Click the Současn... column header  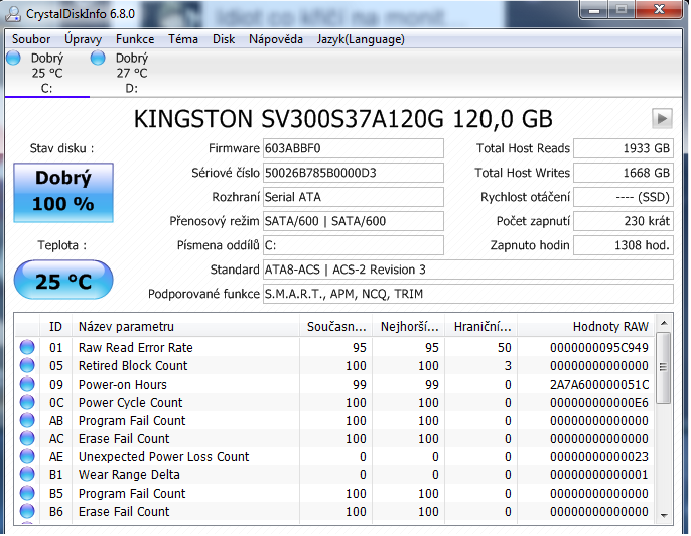click(x=336, y=327)
